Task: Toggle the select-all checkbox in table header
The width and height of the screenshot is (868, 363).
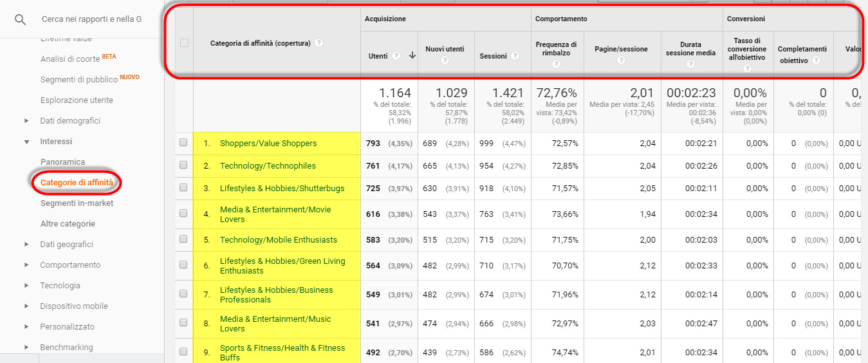Action: coord(184,43)
